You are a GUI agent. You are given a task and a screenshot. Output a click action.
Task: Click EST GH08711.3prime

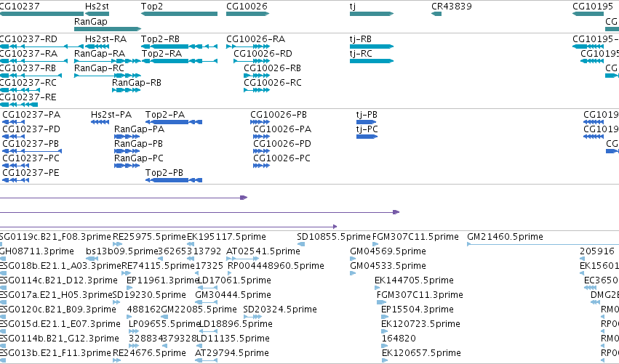click(x=36, y=251)
